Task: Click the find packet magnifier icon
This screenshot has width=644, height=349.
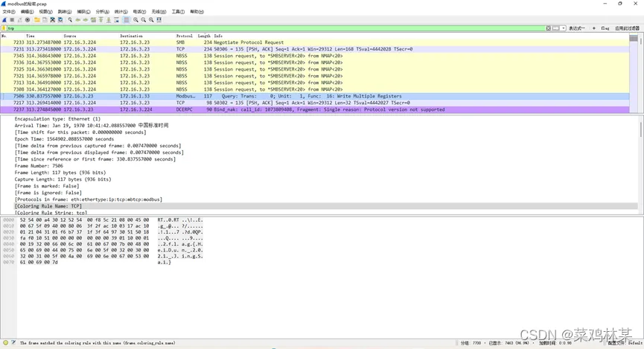Action: click(69, 20)
